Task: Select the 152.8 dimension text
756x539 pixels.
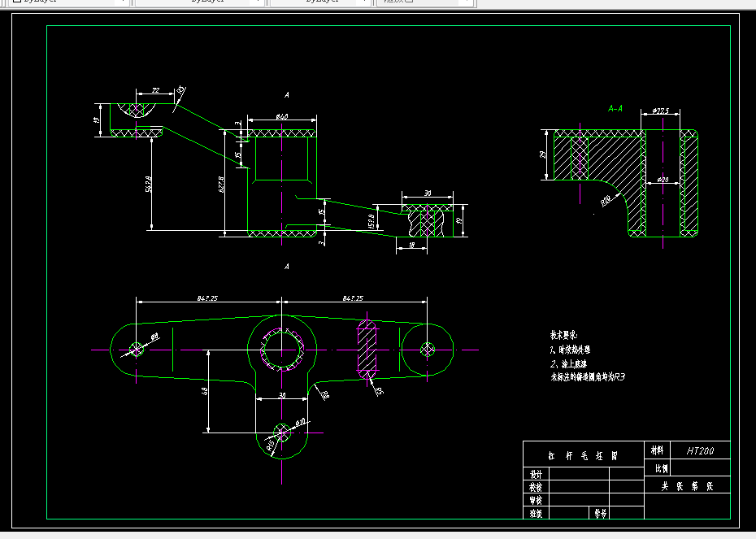Action: [x=371, y=221]
